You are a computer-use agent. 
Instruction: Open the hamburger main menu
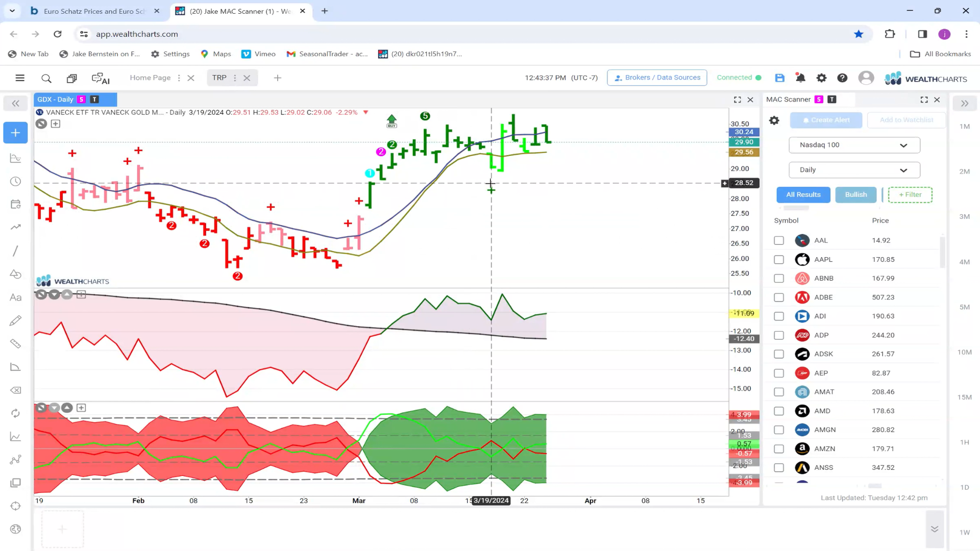coord(20,78)
